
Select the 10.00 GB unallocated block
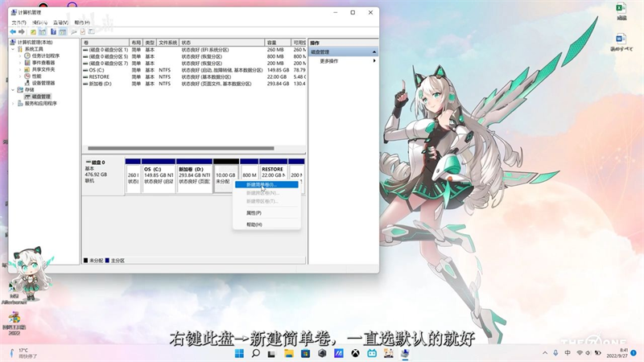[x=226, y=175]
